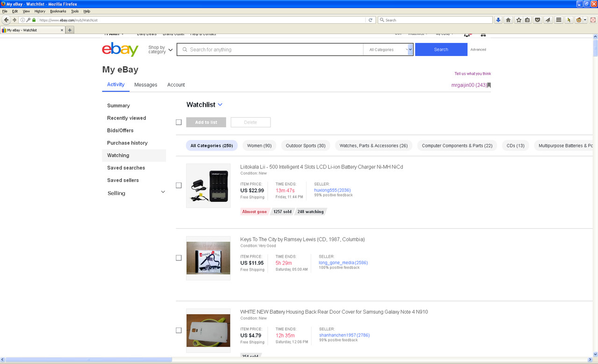
Task: Open the Firefox Downloads arrow
Action: point(498,20)
